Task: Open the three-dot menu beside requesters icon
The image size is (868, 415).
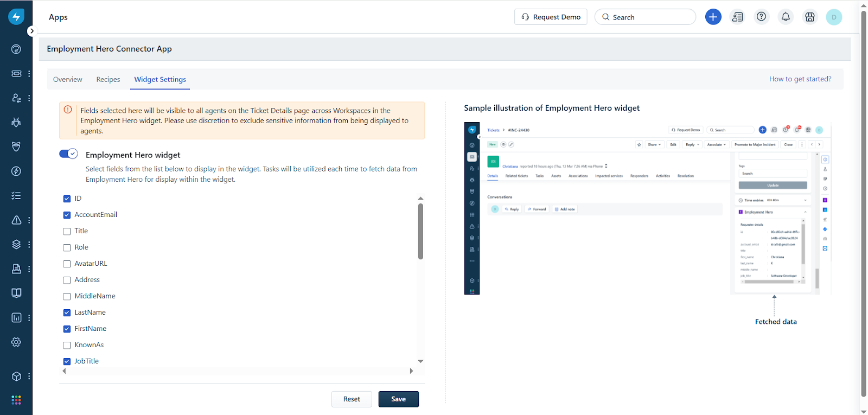Action: [x=29, y=98]
